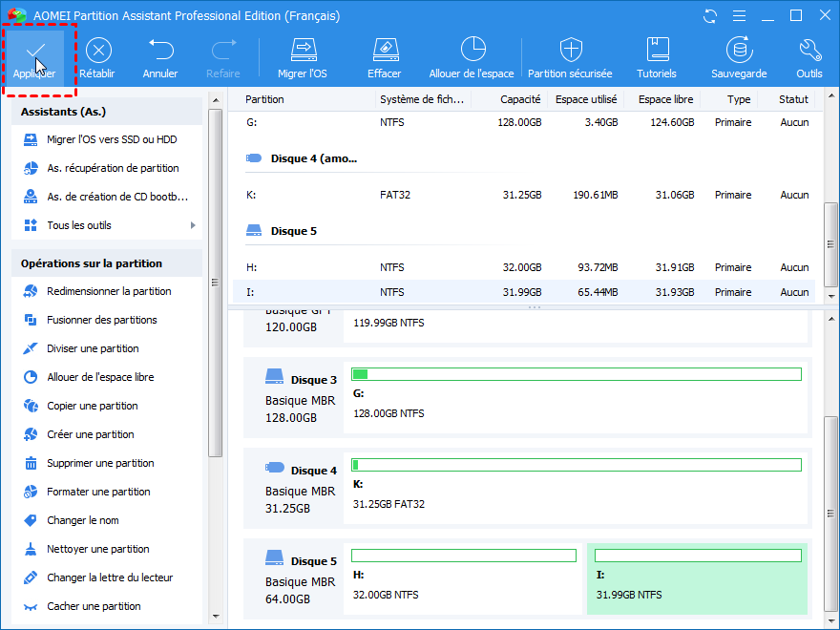Open the Outils wrench icon
This screenshot has width=840, height=630.
(809, 51)
